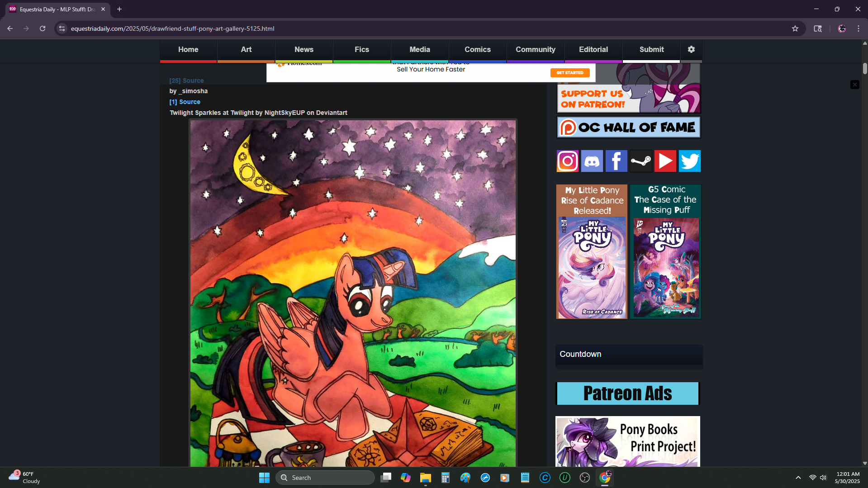Open the Twilight Sparkle watercolor artwork
Image resolution: width=868 pixels, height=488 pixels.
[x=353, y=293]
